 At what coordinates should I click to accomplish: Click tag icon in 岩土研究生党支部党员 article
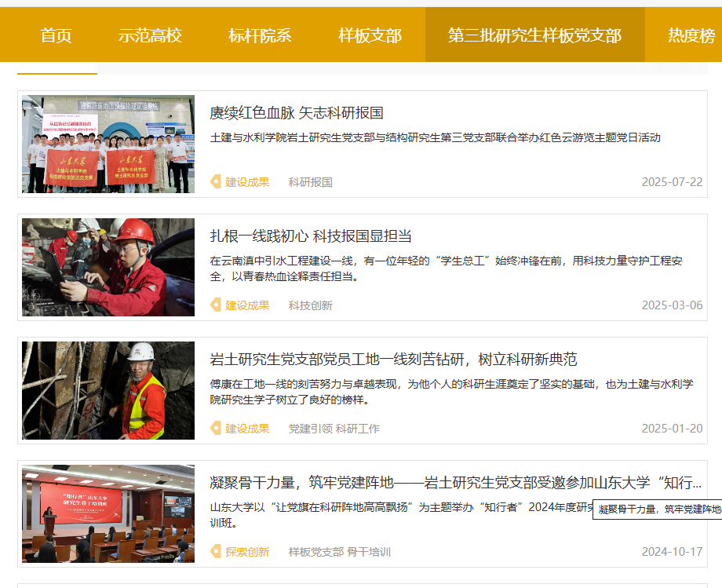(216, 429)
